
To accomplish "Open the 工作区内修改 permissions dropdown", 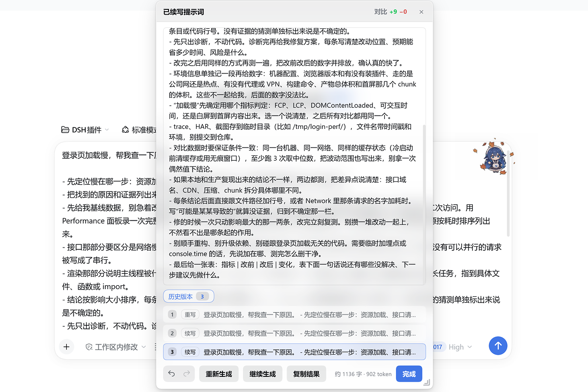I will click(116, 347).
